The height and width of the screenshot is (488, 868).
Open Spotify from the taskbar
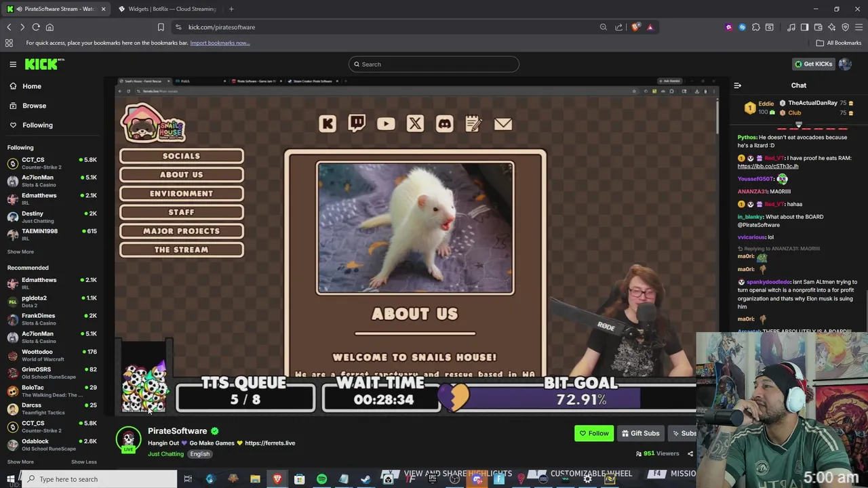click(321, 479)
